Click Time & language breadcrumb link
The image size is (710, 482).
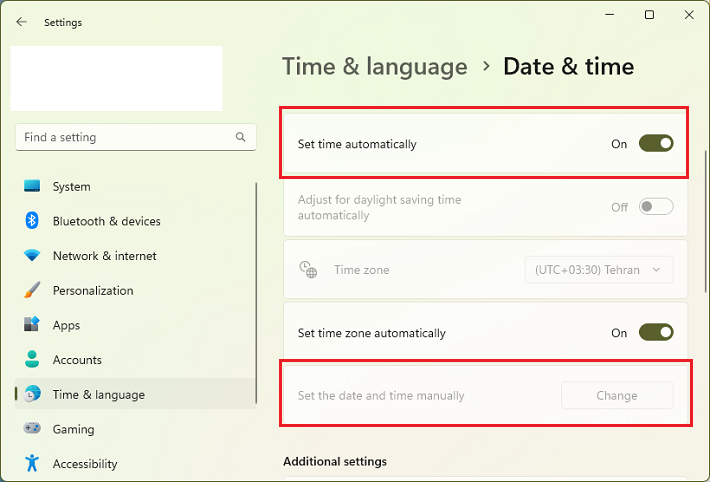pos(374,67)
